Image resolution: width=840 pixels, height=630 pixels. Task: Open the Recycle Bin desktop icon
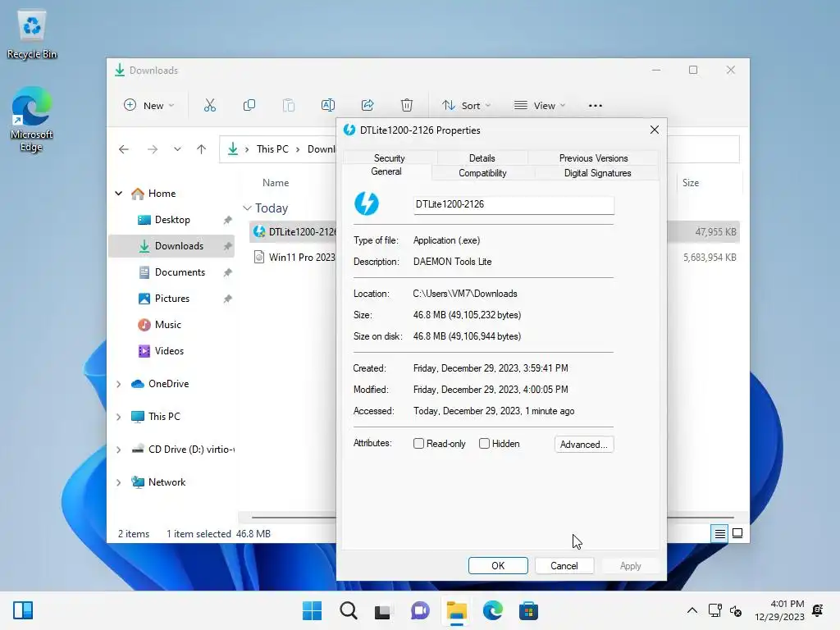[32, 34]
